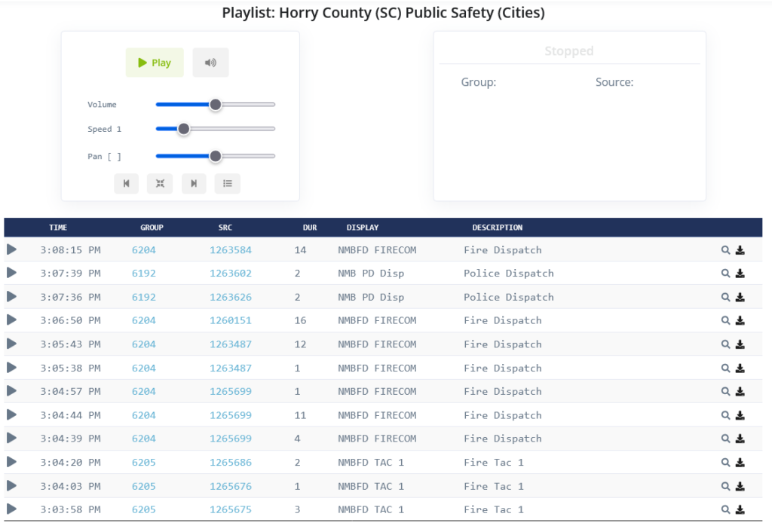
Task: Click the Pan slider handle
Action: pos(216,156)
